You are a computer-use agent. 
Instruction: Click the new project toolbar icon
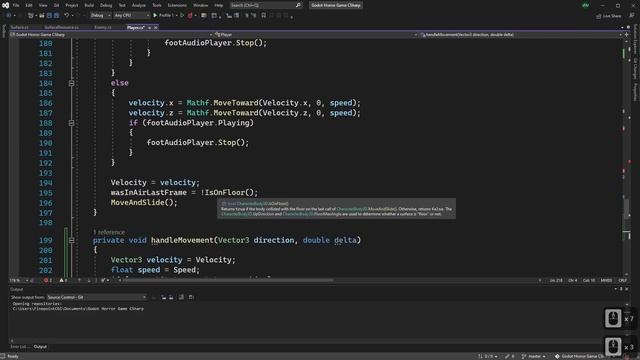(x=31, y=16)
